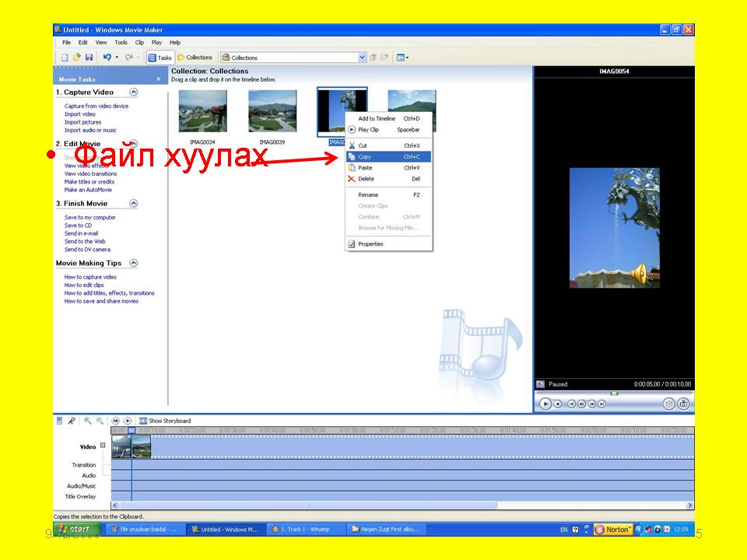Open the Clip menu in menu bar
This screenshot has width=747, height=560.
139,42
